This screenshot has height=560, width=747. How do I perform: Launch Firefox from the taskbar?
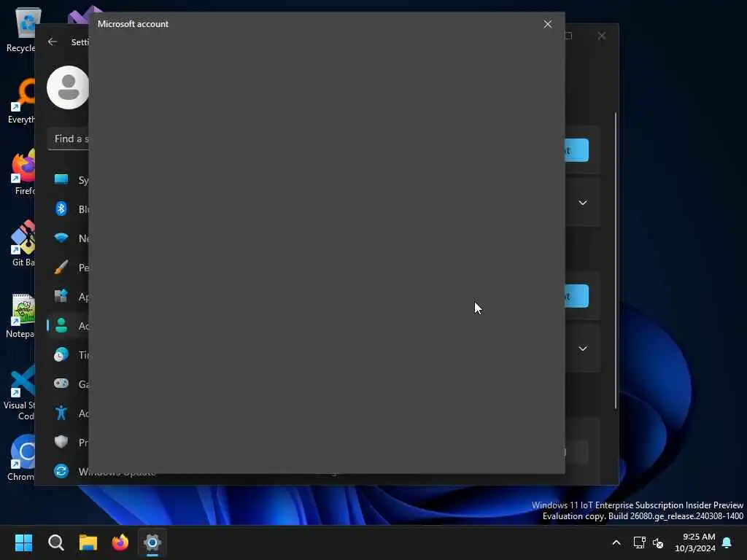(x=120, y=542)
